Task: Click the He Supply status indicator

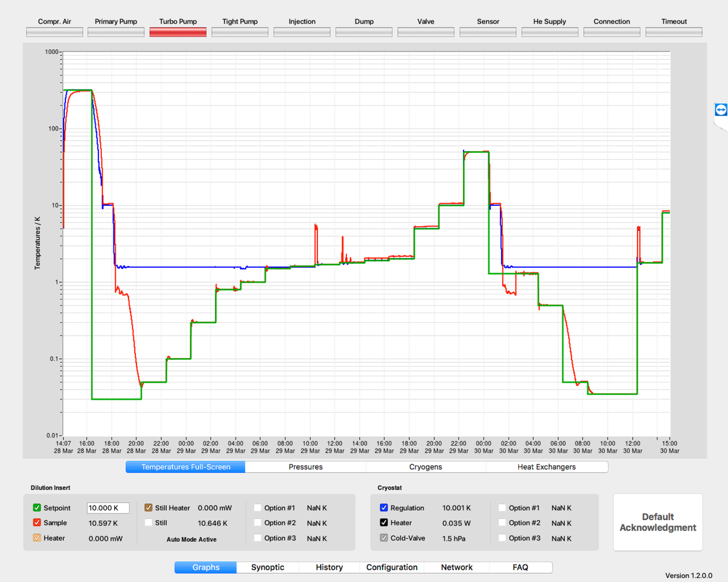Action: [x=550, y=32]
